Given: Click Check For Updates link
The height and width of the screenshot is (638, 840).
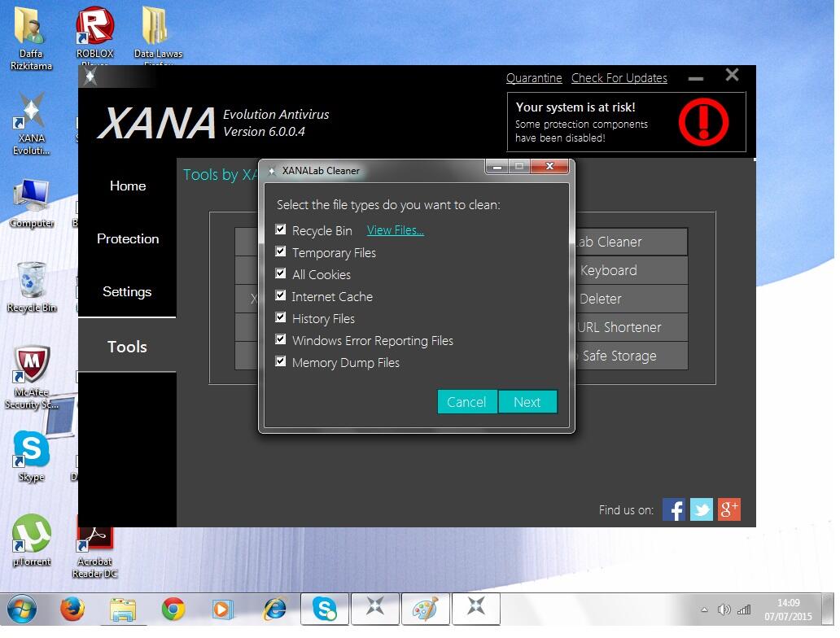Looking at the screenshot, I should coord(619,78).
